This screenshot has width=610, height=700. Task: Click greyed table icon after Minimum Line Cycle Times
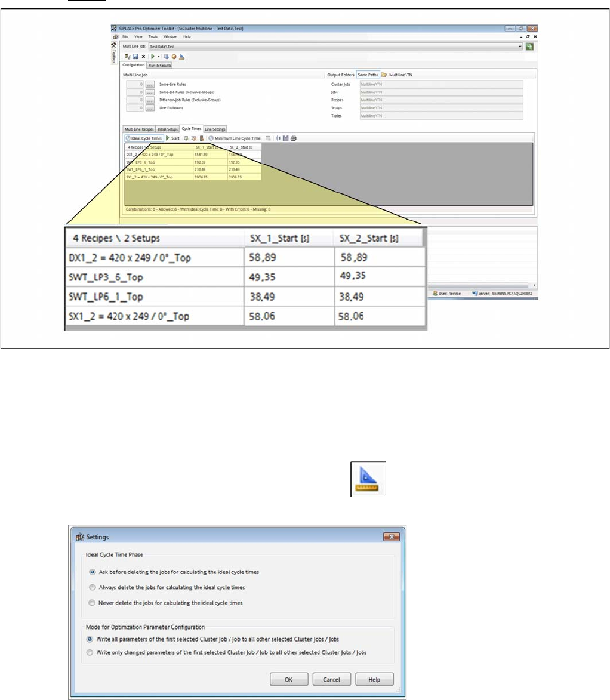(268, 138)
